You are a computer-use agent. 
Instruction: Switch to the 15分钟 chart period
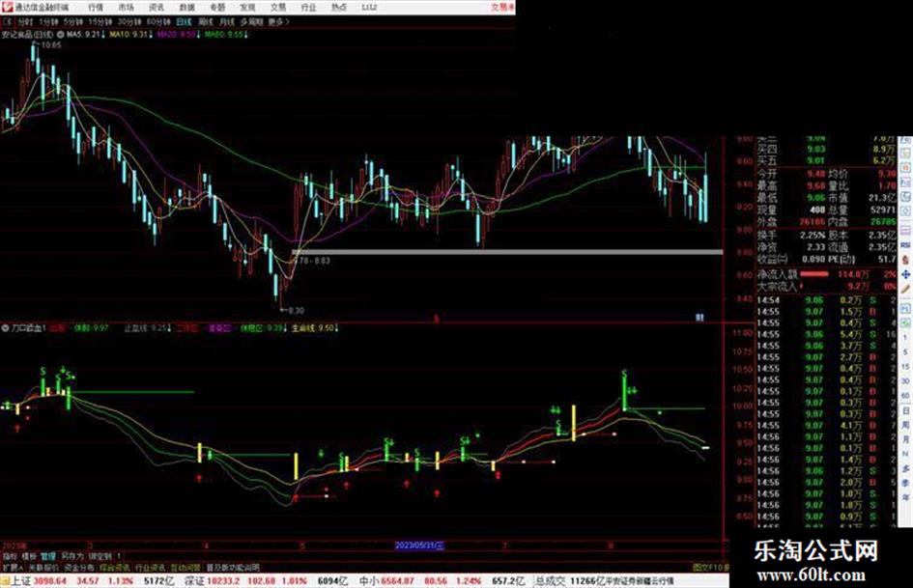point(100,22)
